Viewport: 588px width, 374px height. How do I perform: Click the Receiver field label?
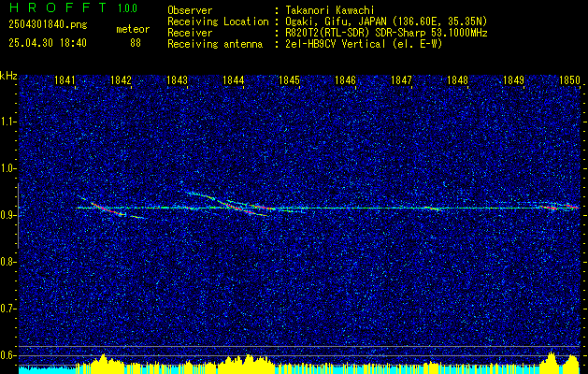click(x=190, y=33)
